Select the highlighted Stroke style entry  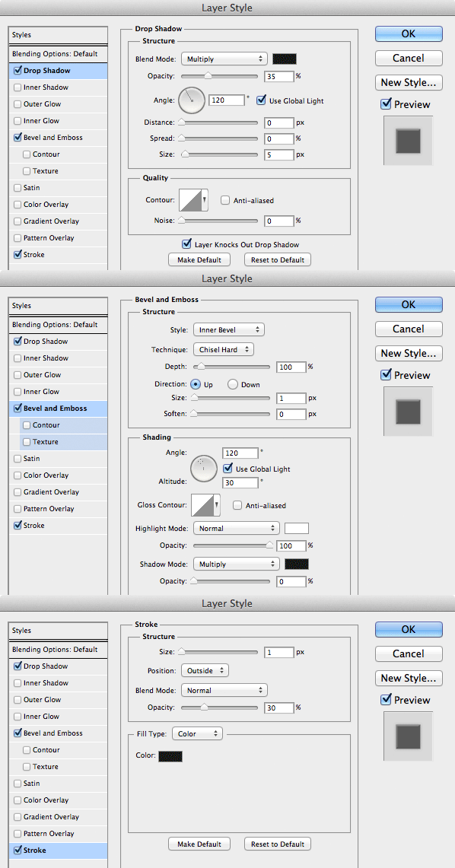58,851
